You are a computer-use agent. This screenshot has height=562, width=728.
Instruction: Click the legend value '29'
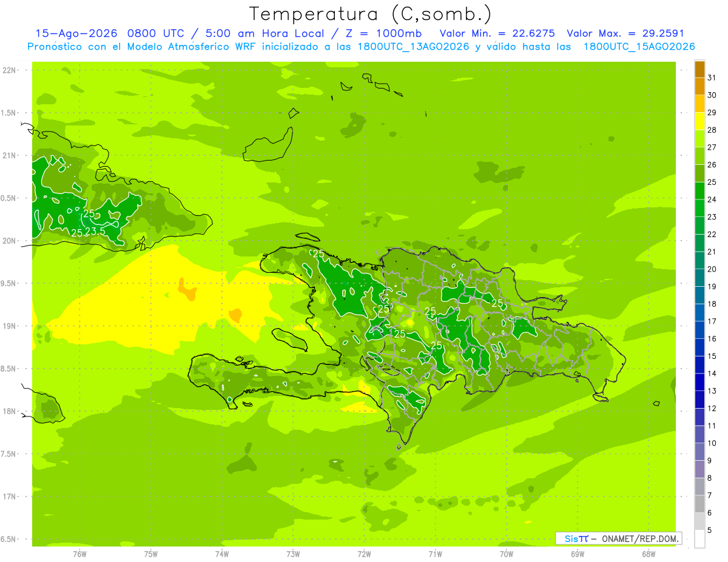pos(712,113)
